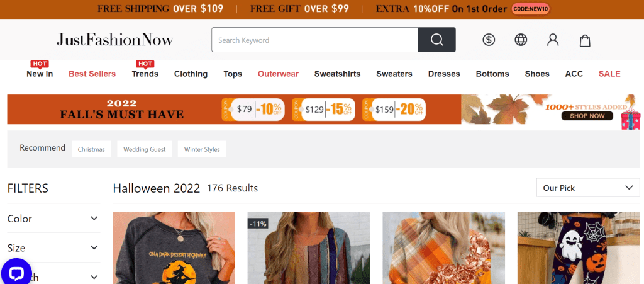This screenshot has width=644, height=284.
Task: Click the SHOP NOW banner button
Action: [x=587, y=116]
